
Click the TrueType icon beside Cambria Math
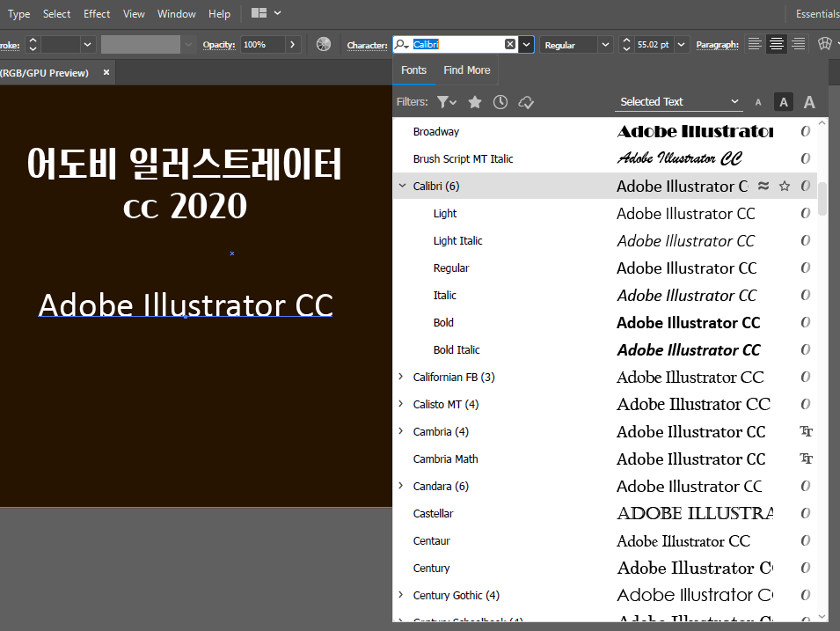(x=806, y=459)
